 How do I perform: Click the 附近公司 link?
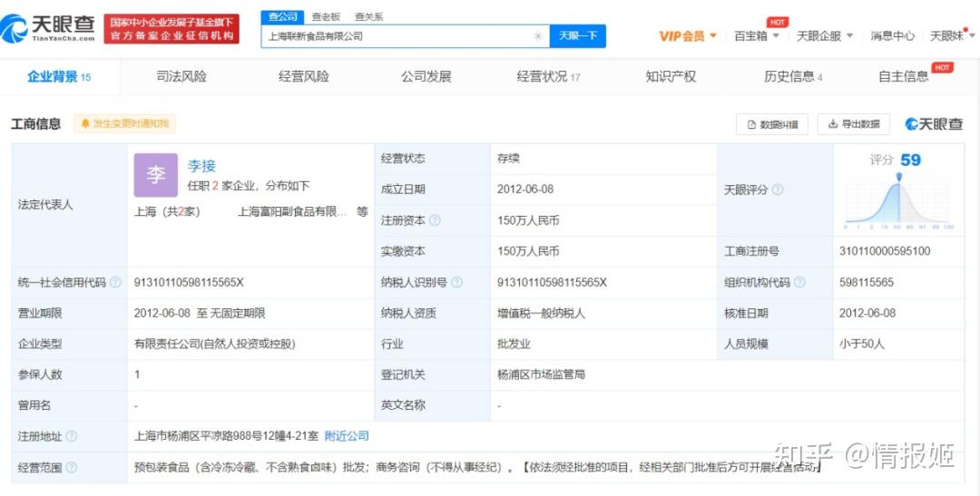coord(347,436)
